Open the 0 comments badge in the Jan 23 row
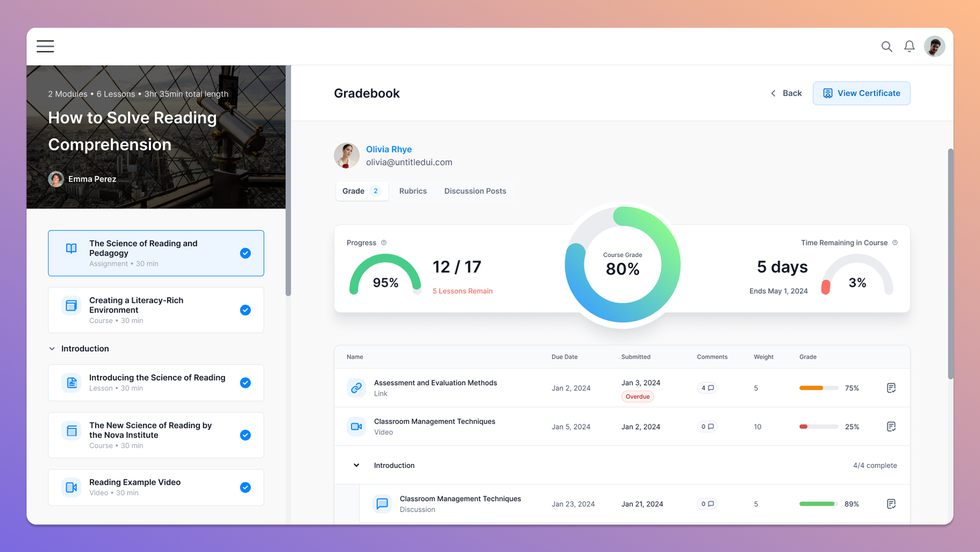 (x=707, y=504)
